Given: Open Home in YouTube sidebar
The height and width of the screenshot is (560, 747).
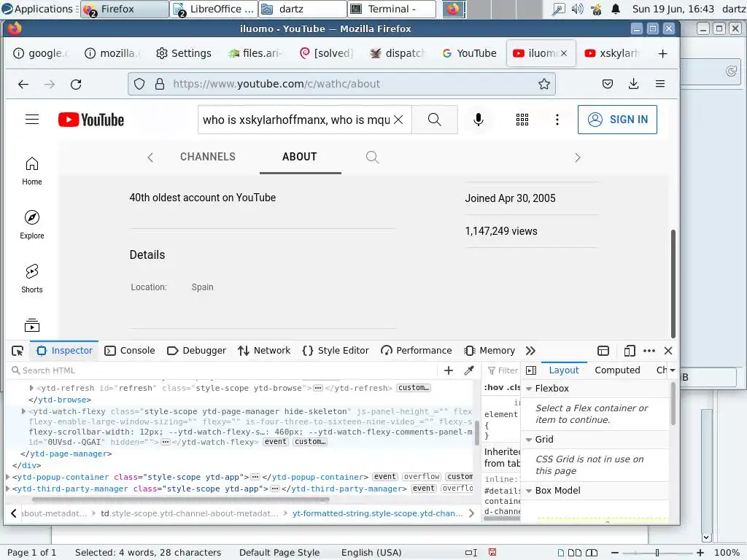Looking at the screenshot, I should (x=32, y=171).
